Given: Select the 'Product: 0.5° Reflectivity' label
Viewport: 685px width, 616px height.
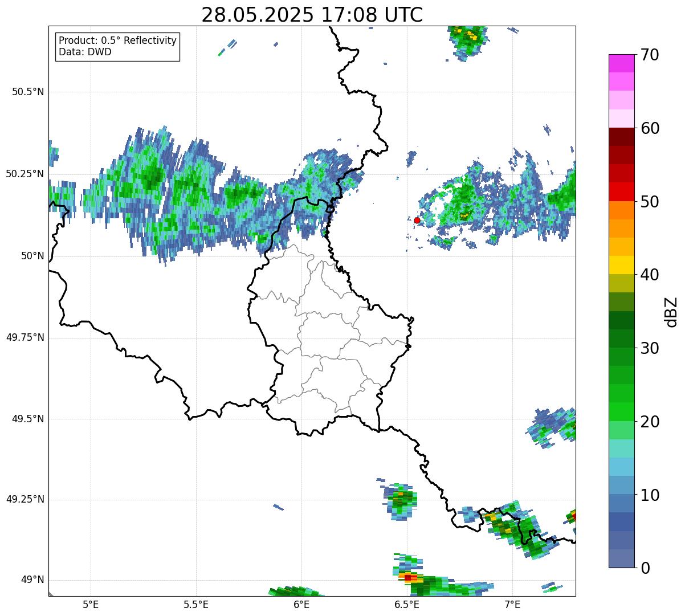Looking at the screenshot, I should [x=117, y=41].
